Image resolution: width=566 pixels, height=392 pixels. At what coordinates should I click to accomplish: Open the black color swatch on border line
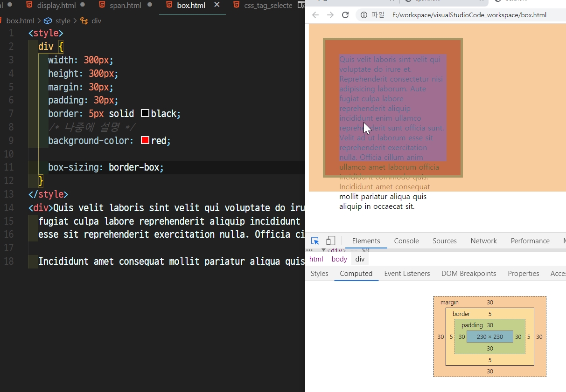tap(145, 113)
